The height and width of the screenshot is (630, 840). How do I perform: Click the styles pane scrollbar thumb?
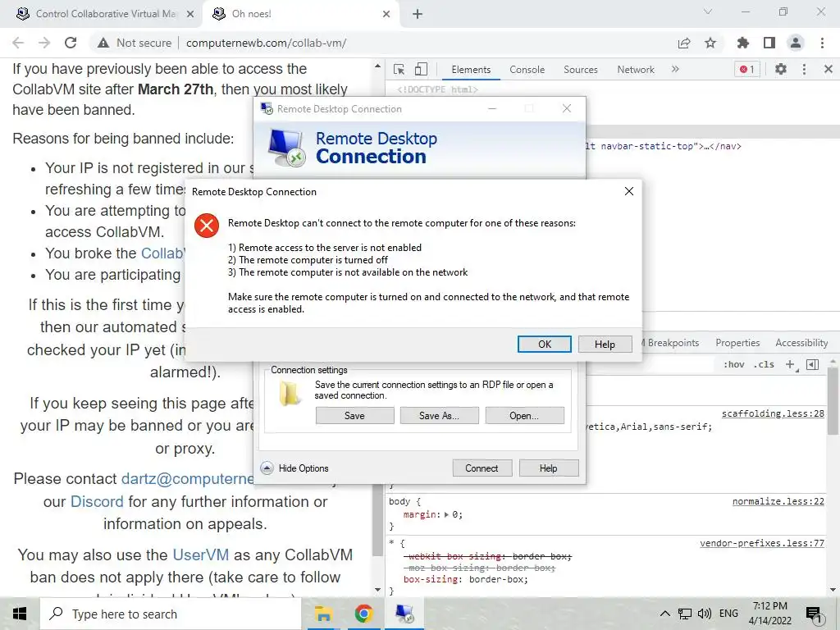833,402
